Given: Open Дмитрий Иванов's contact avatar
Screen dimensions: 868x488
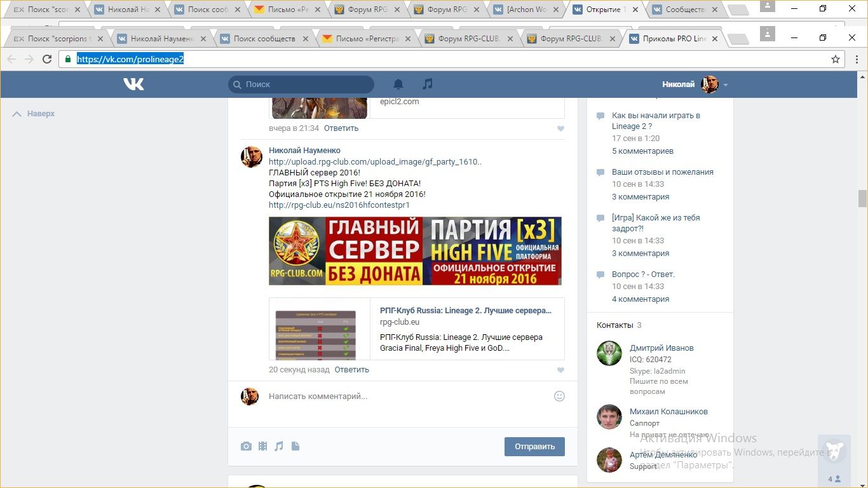Looking at the screenshot, I should click(609, 353).
